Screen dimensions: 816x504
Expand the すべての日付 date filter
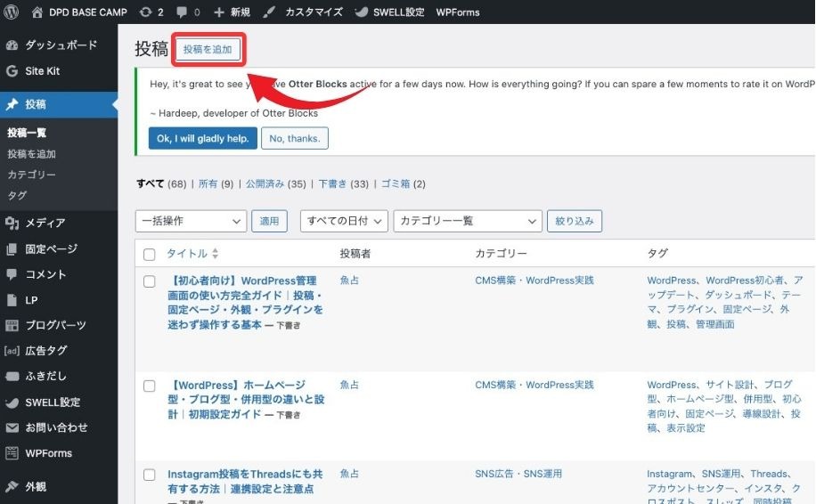coord(344,221)
